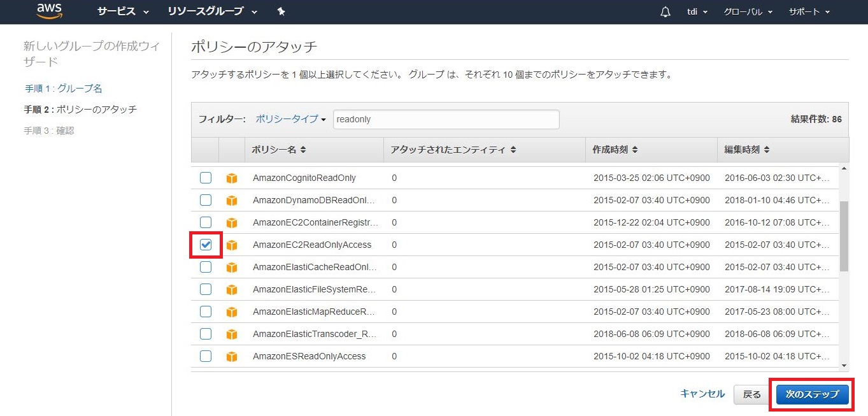Viewport: 868px width, 416px height.
Task: Open the リソースグループ menu
Action: [213, 11]
